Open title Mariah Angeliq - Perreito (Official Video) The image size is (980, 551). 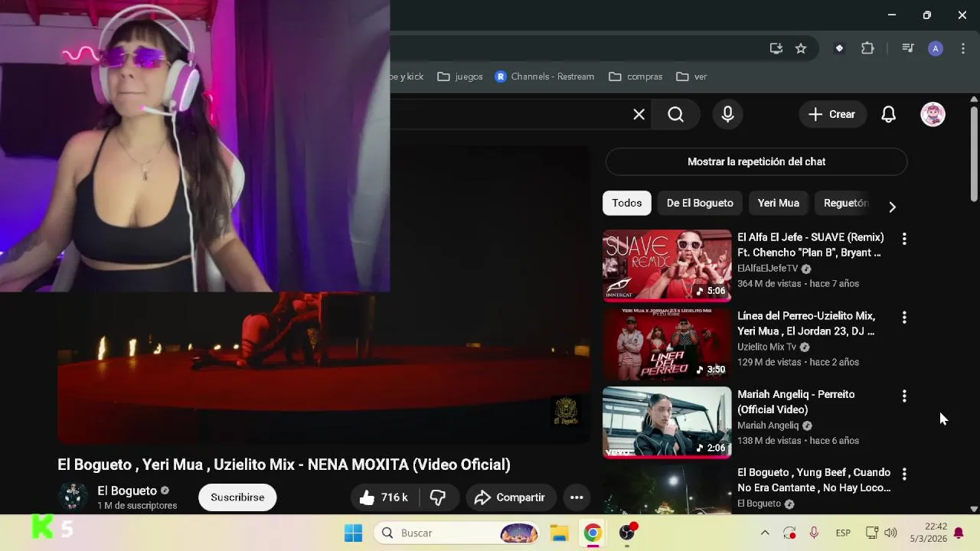tap(796, 402)
